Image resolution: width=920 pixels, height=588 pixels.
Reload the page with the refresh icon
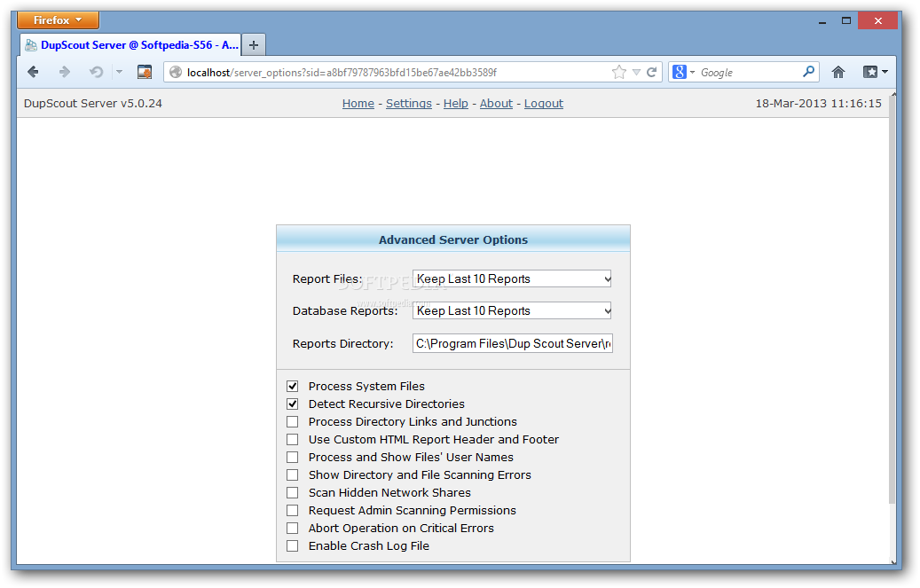(x=651, y=72)
